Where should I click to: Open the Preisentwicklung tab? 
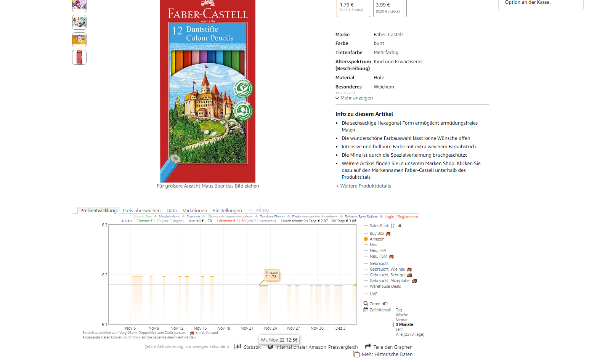click(98, 210)
